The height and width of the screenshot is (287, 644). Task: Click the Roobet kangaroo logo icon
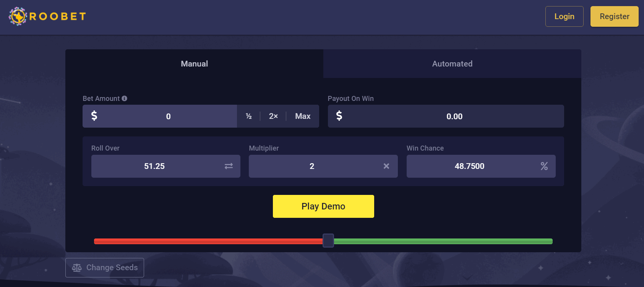18,16
